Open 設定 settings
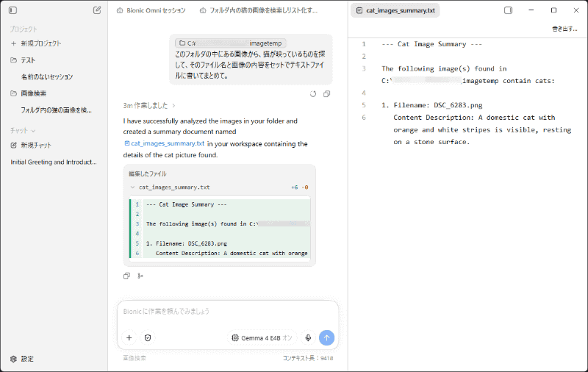 click(22, 359)
